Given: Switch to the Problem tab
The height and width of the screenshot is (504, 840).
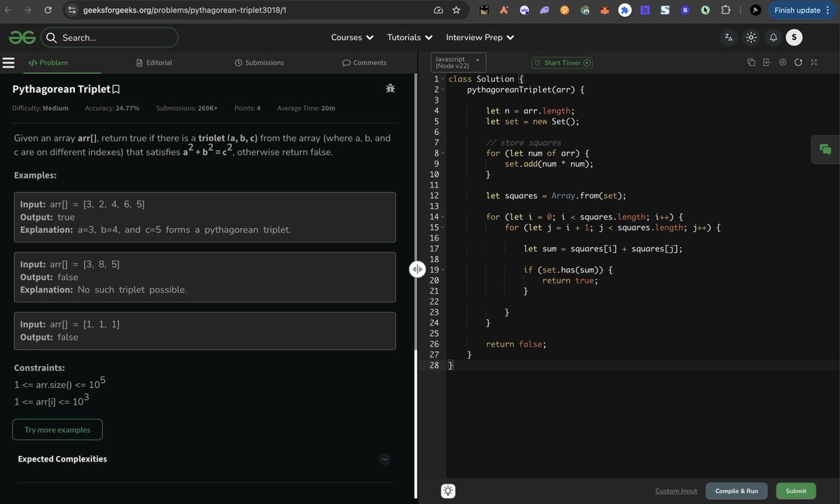Looking at the screenshot, I should coord(48,62).
